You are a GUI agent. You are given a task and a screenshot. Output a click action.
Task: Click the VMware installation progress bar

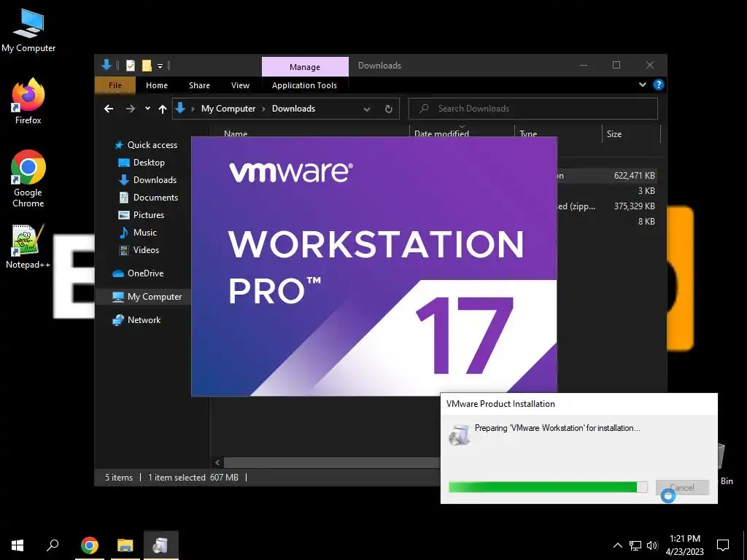(548, 486)
